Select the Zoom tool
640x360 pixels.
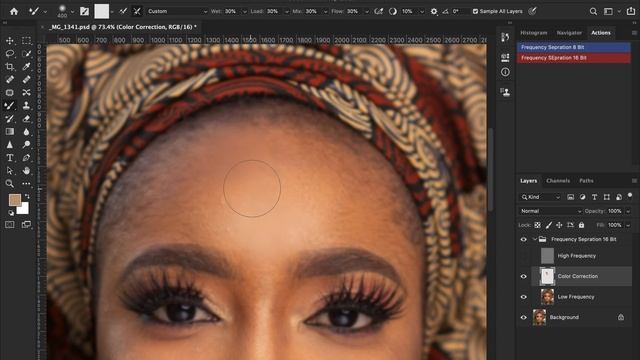click(x=10, y=184)
